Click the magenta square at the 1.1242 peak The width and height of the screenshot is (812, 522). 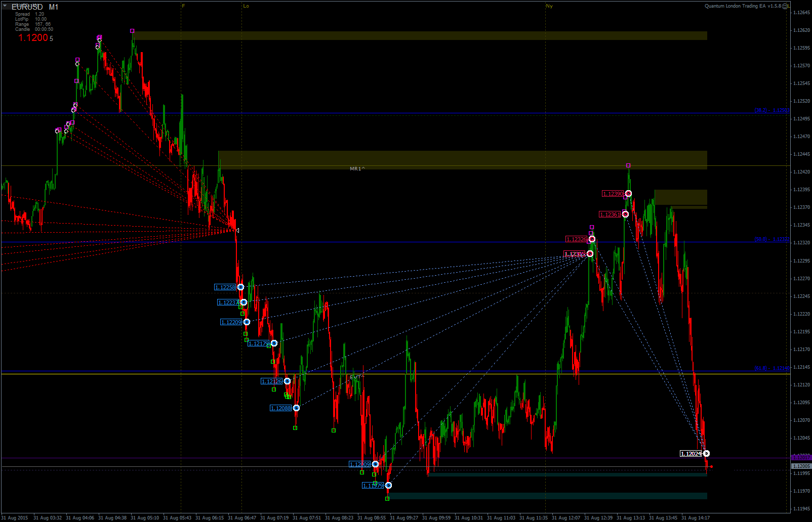(x=628, y=165)
